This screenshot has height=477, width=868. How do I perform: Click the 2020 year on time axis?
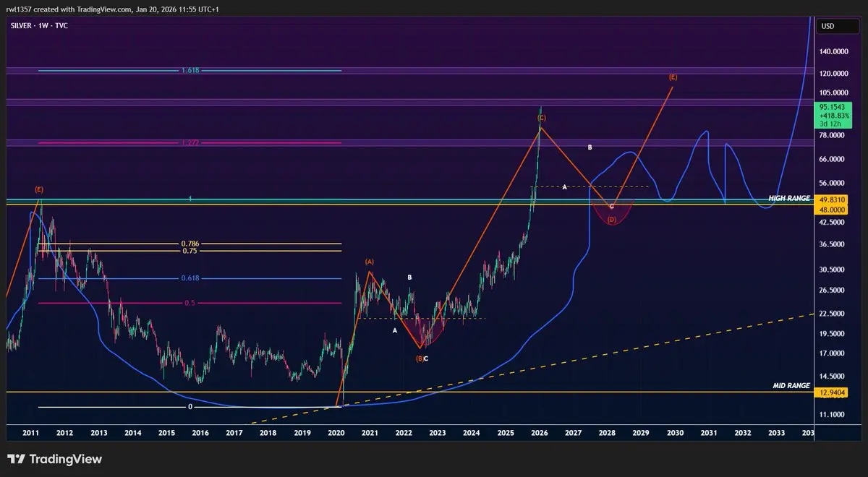point(336,433)
